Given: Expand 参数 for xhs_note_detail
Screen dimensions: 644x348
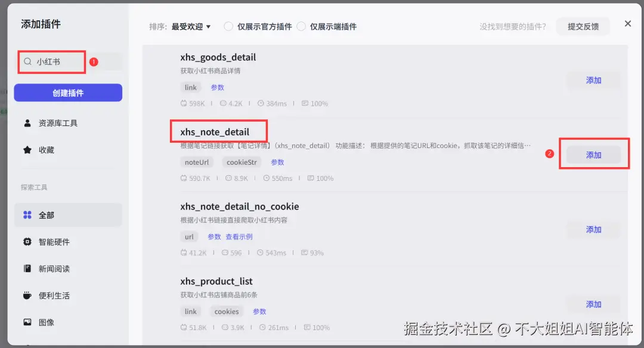Looking at the screenshot, I should point(277,162).
